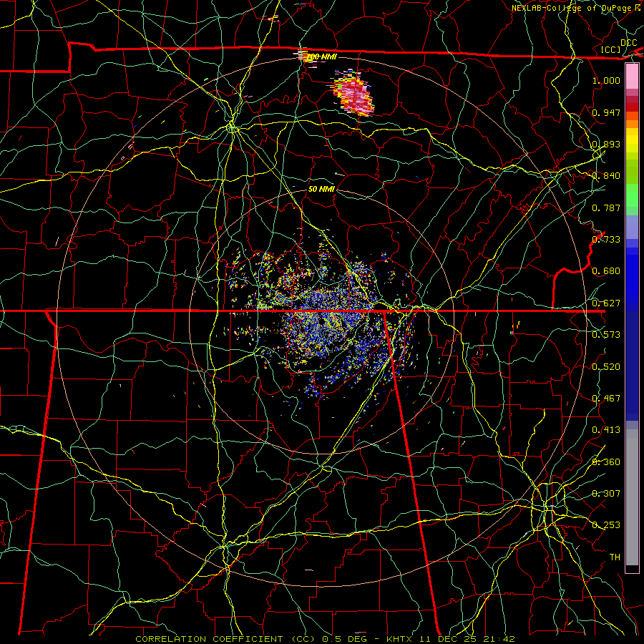Click the 0.893 legend value
The height and width of the screenshot is (644, 644).
coord(606,144)
